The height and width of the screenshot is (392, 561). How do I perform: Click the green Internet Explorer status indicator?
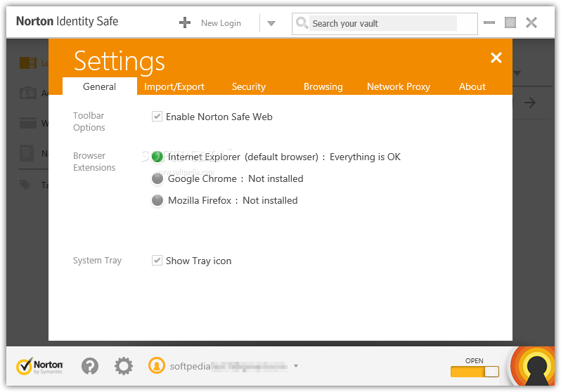click(x=157, y=157)
